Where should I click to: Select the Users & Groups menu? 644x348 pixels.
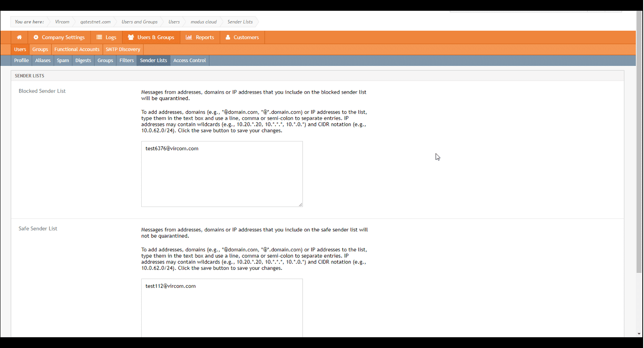click(151, 37)
